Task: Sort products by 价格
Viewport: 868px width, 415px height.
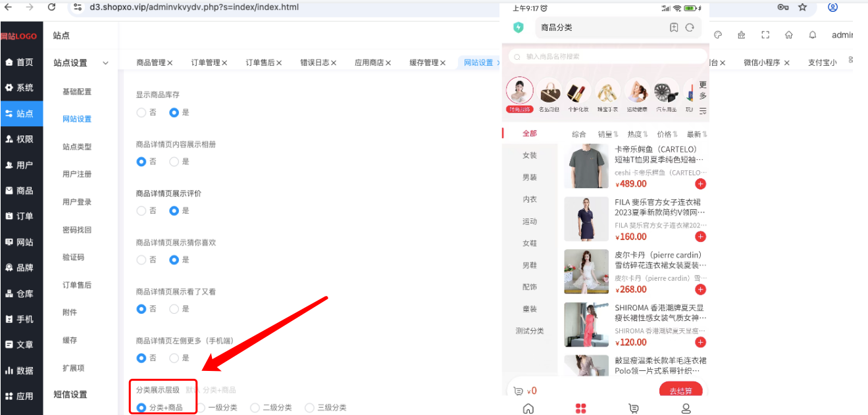Action: [667, 134]
